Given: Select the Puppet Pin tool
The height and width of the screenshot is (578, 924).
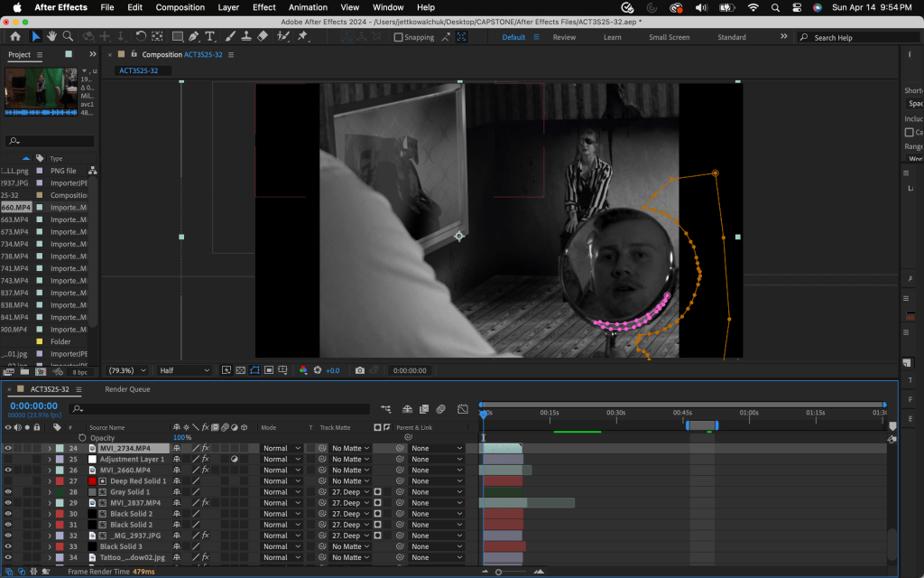Looking at the screenshot, I should point(302,37).
